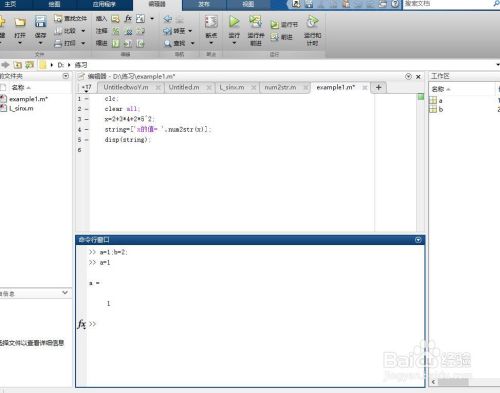Click the insert section icon next to 插入

pos(115,19)
